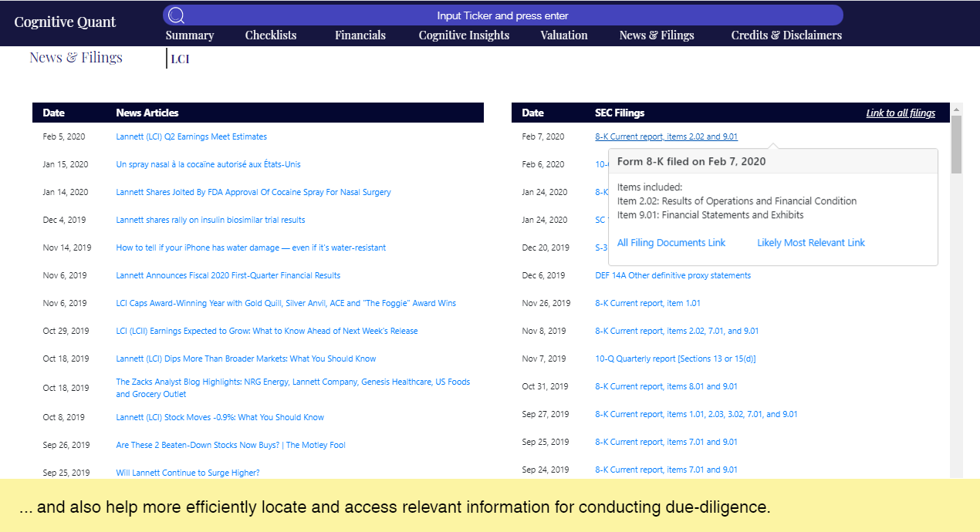Image resolution: width=980 pixels, height=532 pixels.
Task: Open Will Lannett Continue to Surge Higher article
Action: [x=188, y=473]
